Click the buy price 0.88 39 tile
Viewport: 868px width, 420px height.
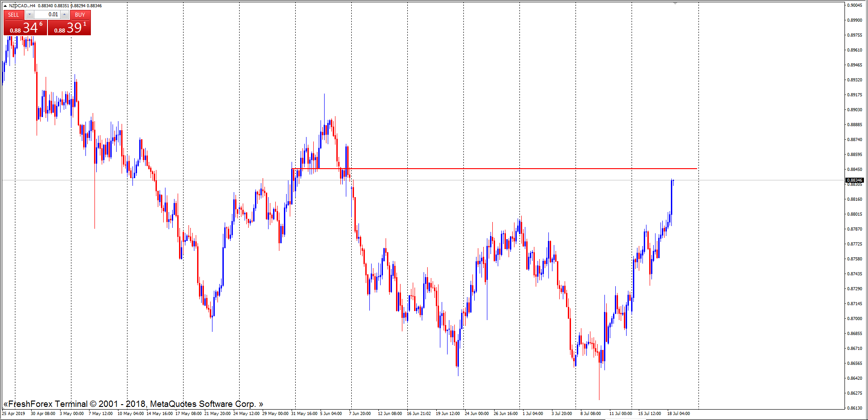[x=69, y=28]
